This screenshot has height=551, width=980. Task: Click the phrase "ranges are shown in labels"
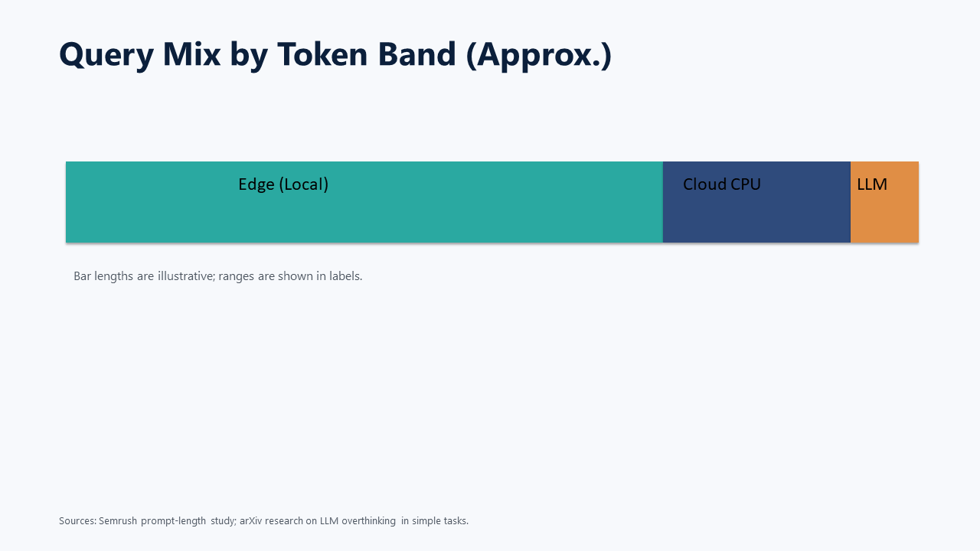(x=290, y=275)
